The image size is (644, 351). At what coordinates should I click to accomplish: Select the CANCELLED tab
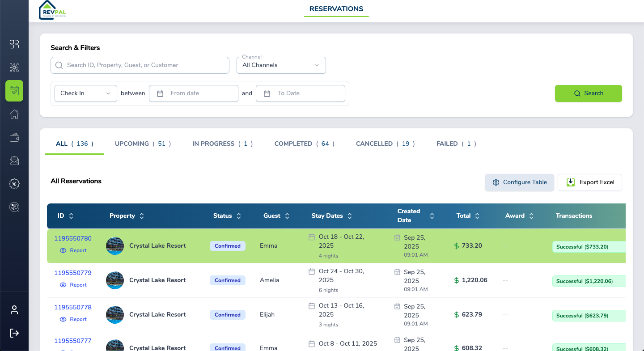pyautogui.click(x=385, y=144)
